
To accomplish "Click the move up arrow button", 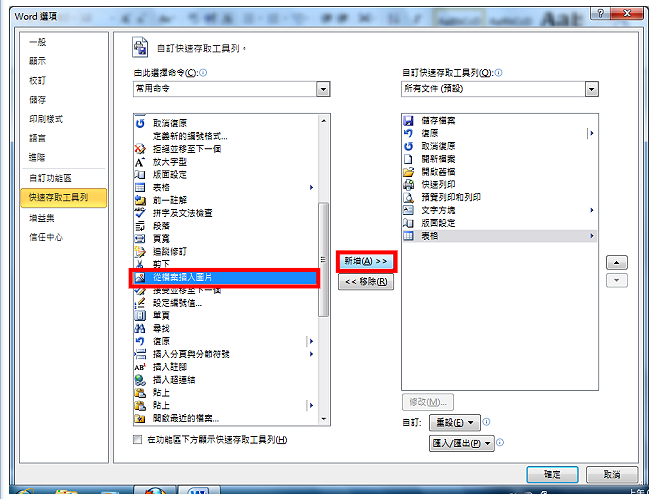I will 616,263.
